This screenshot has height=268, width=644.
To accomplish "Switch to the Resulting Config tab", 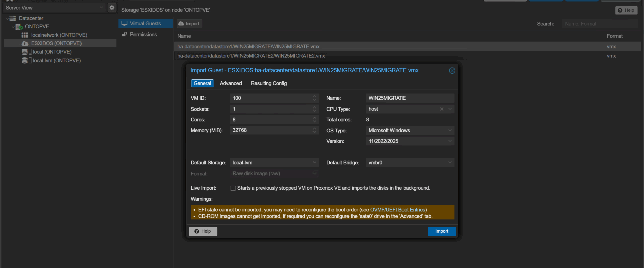I will tap(269, 83).
